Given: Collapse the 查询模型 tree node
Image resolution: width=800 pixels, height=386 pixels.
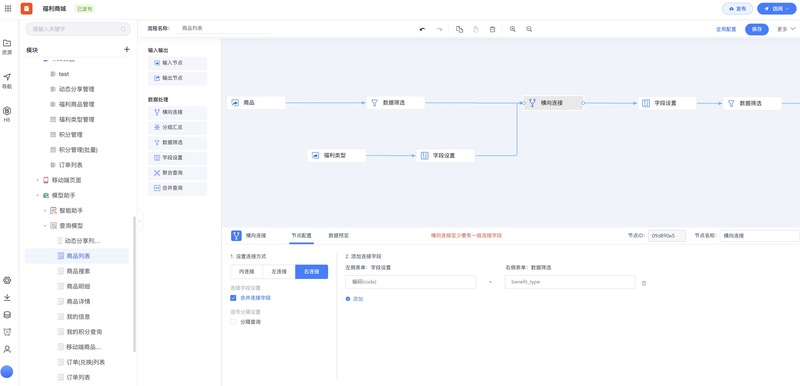Looking at the screenshot, I should coord(45,225).
